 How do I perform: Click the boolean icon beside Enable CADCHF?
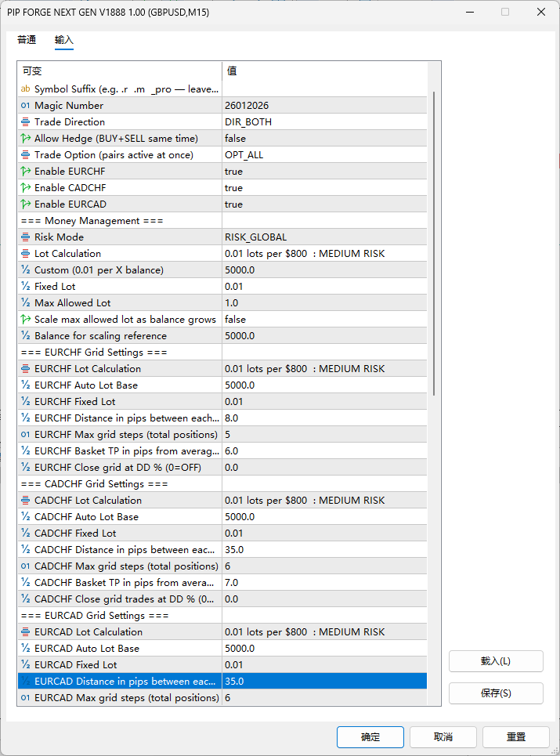coord(26,187)
